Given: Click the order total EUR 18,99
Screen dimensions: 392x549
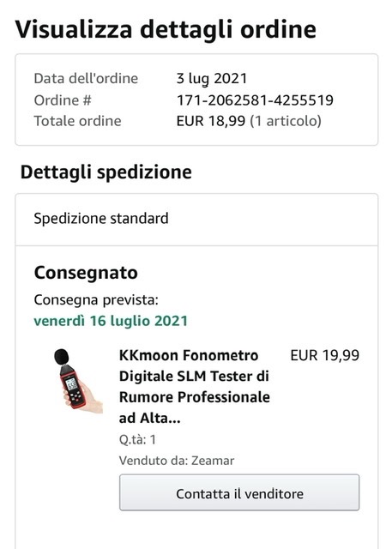Looking at the screenshot, I should pos(211,121).
